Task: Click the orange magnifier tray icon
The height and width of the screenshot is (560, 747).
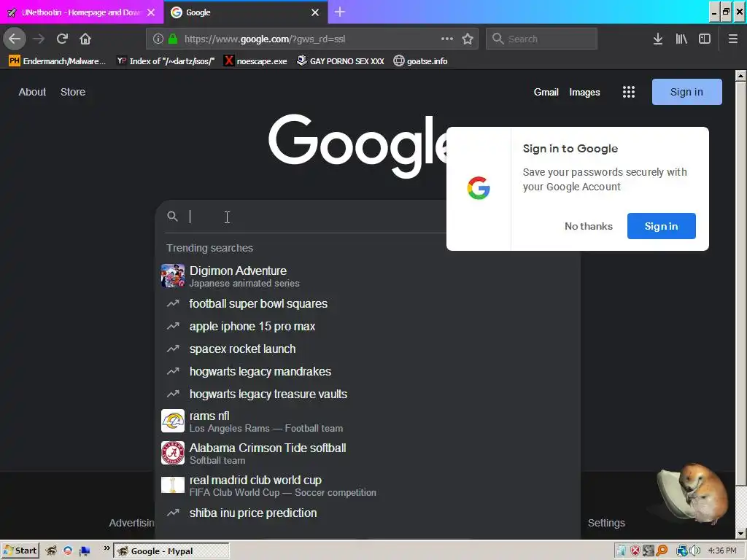Action: pyautogui.click(x=662, y=551)
